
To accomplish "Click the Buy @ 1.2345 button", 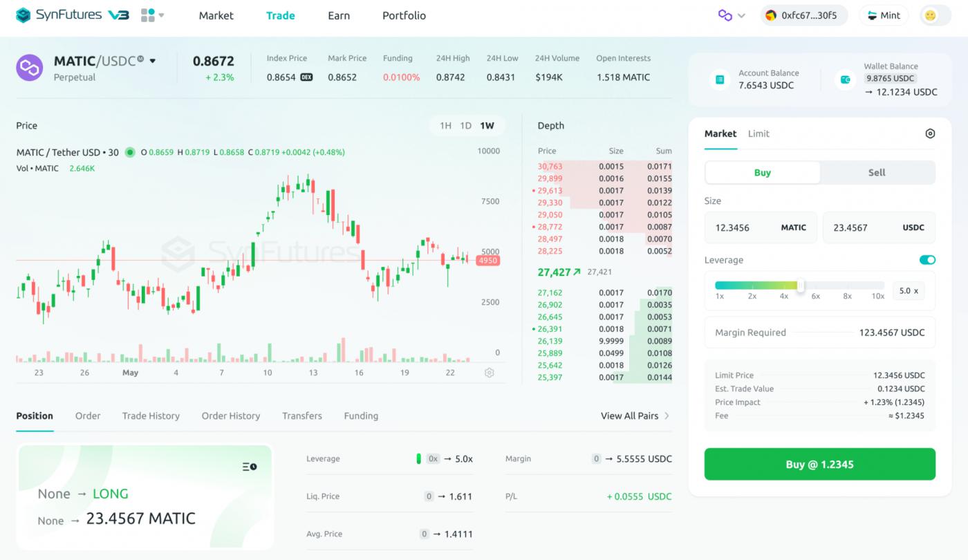I will coord(820,465).
